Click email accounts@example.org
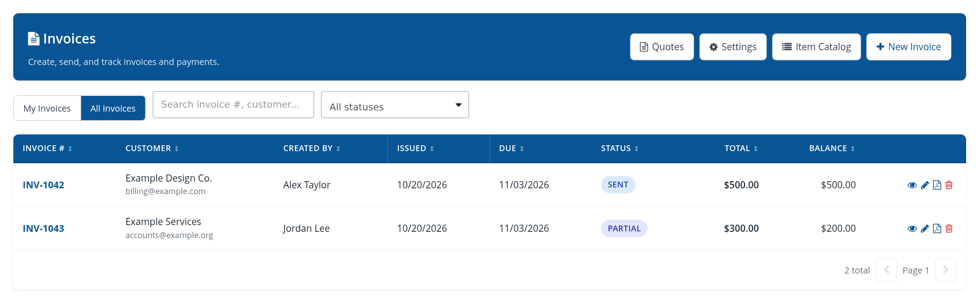The height and width of the screenshot is (304, 980). pos(169,235)
